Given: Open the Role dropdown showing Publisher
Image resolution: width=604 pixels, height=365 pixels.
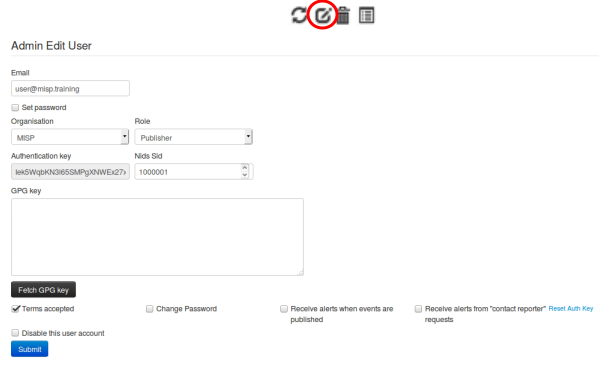Looking at the screenshot, I should pyautogui.click(x=193, y=137).
